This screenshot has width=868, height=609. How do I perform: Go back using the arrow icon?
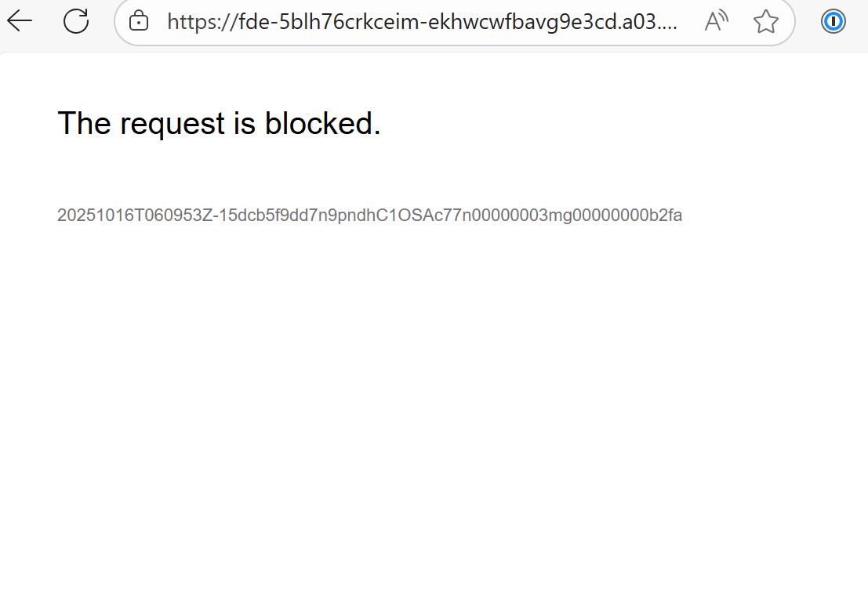point(19,21)
